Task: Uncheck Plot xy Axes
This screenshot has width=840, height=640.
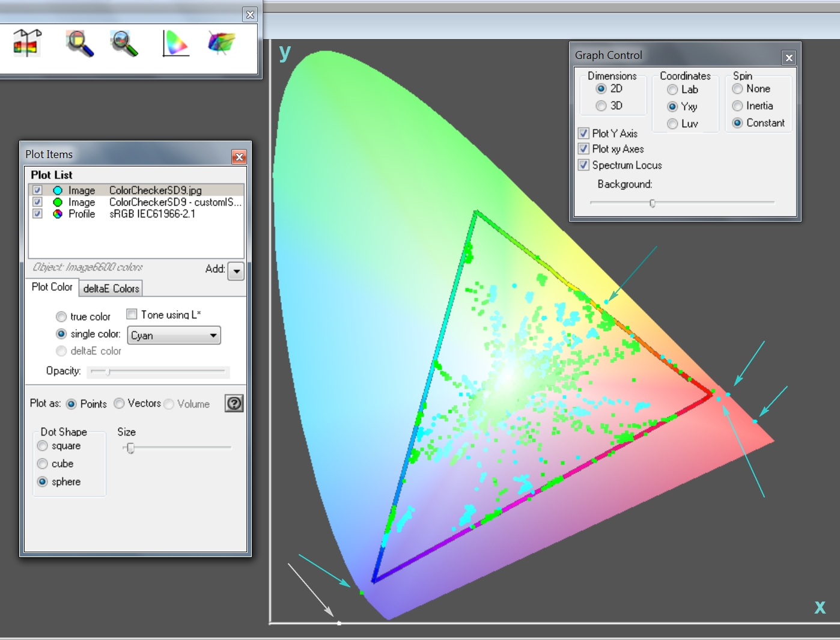Action: pos(583,149)
